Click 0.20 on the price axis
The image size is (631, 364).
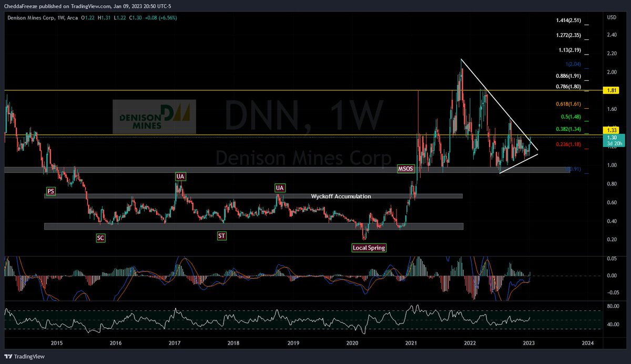[x=612, y=240]
